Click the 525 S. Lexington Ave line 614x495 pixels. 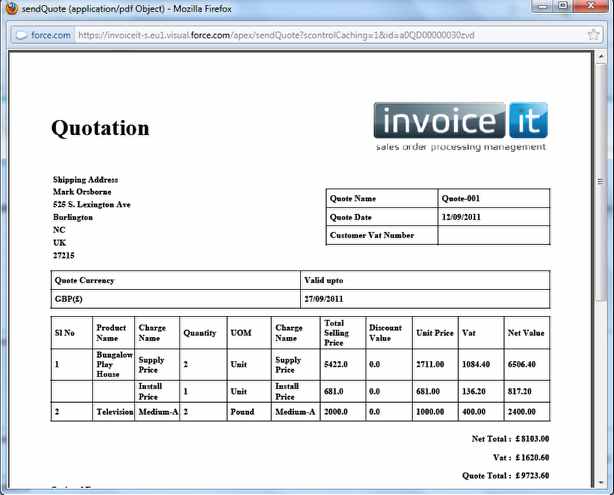point(92,204)
